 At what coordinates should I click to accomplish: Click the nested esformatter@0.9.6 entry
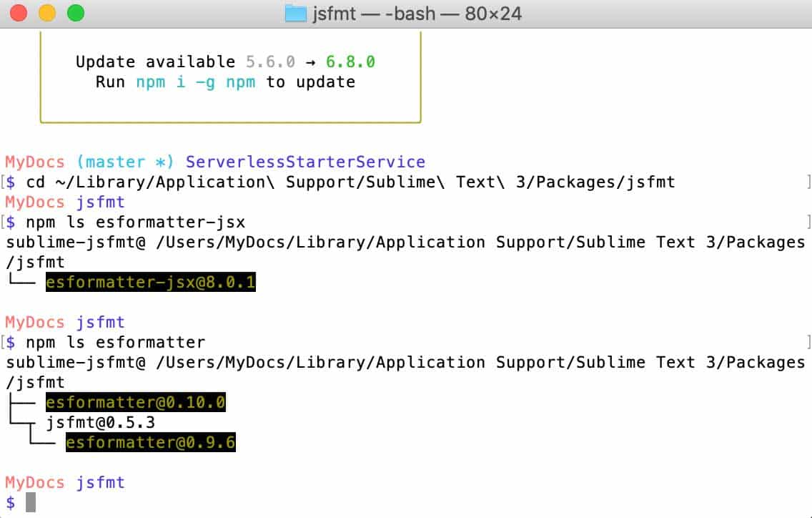tap(150, 443)
